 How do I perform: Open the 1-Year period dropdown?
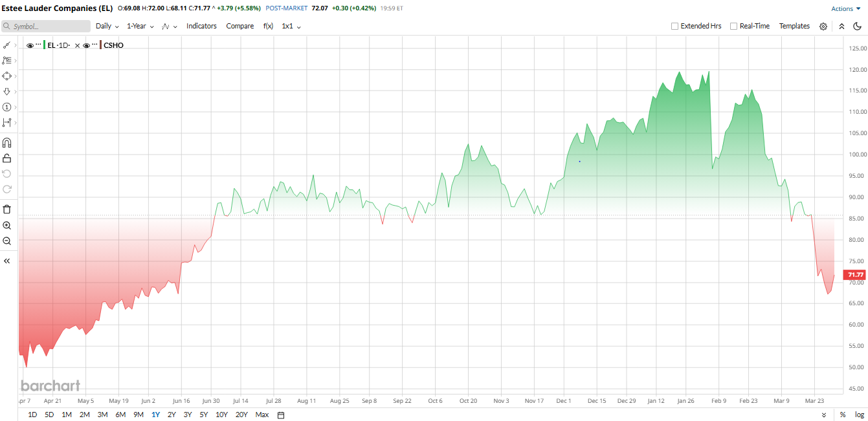(x=140, y=26)
